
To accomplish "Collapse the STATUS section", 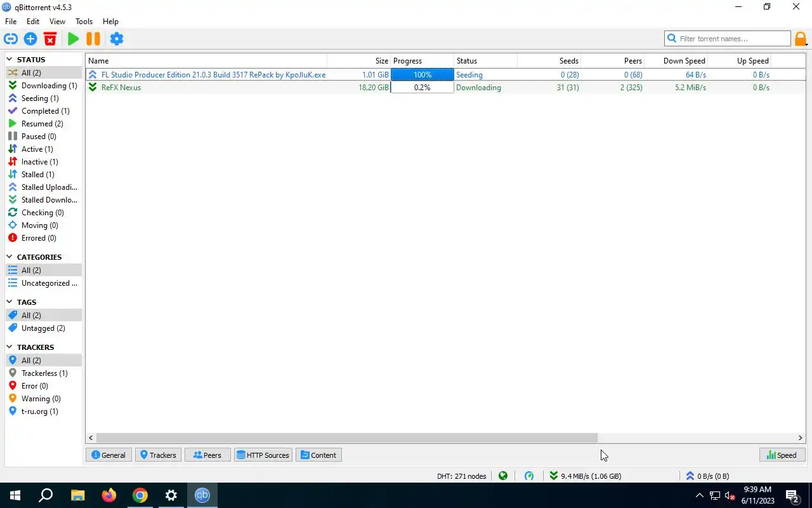I will (x=10, y=60).
